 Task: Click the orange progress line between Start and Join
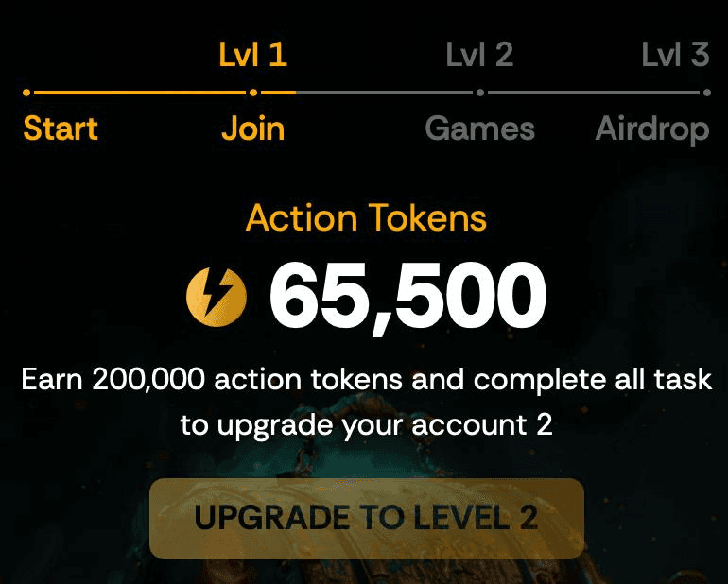[140, 93]
